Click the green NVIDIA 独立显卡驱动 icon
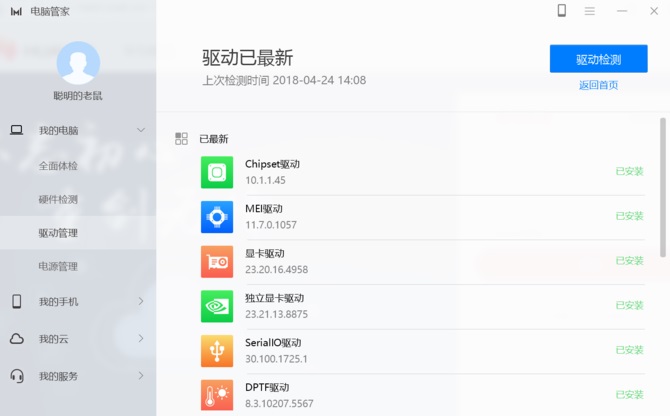The image size is (670, 416). 217,306
